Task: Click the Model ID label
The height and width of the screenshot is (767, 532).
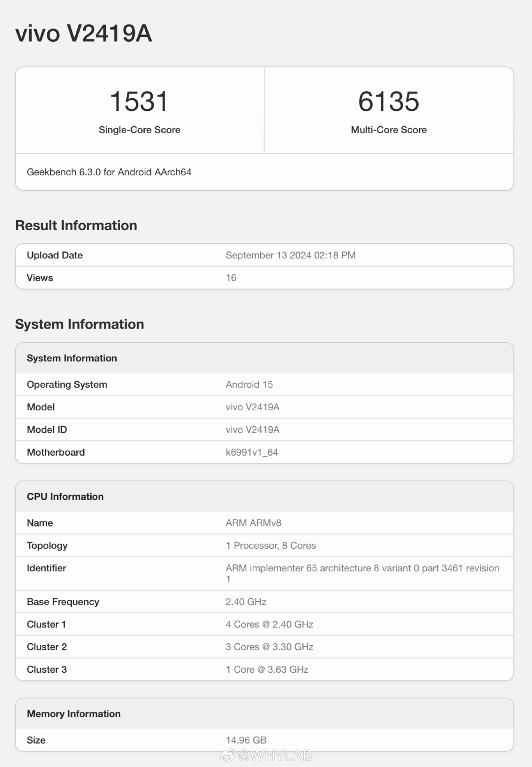Action: tap(47, 430)
